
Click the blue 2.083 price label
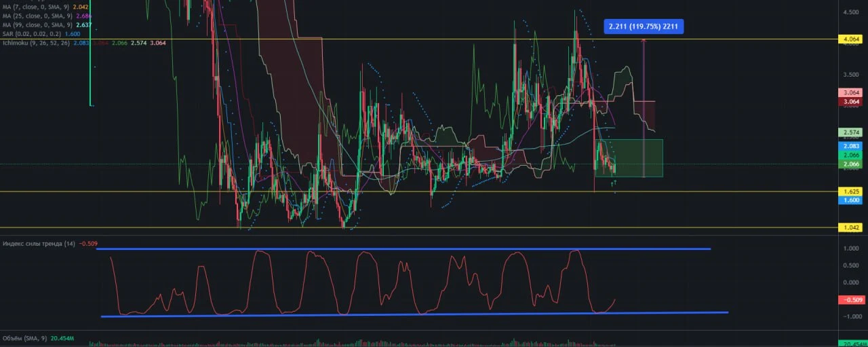click(x=851, y=146)
